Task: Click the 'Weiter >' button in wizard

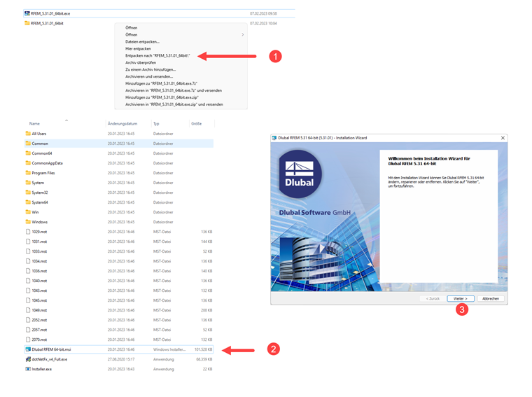Action: tap(461, 298)
